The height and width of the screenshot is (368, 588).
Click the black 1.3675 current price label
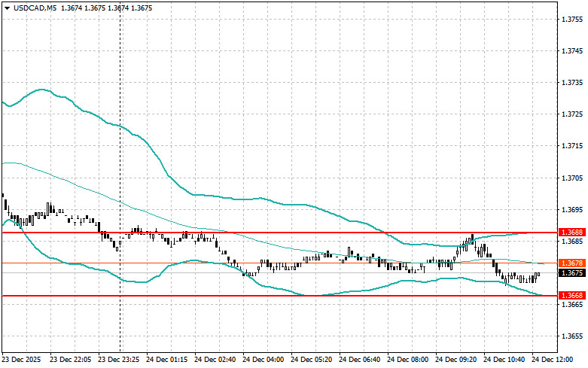572,273
